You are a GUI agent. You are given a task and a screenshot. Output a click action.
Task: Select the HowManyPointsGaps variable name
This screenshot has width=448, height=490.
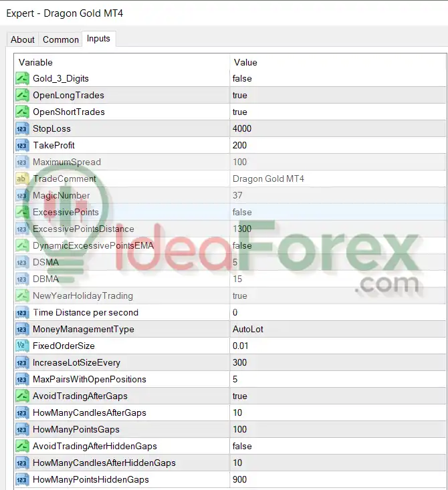pyautogui.click(x=76, y=430)
